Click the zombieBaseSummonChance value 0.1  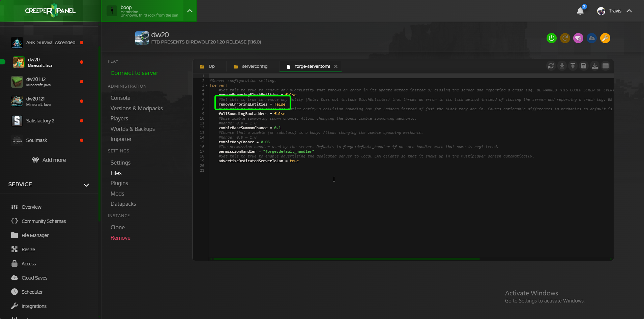coord(277,128)
